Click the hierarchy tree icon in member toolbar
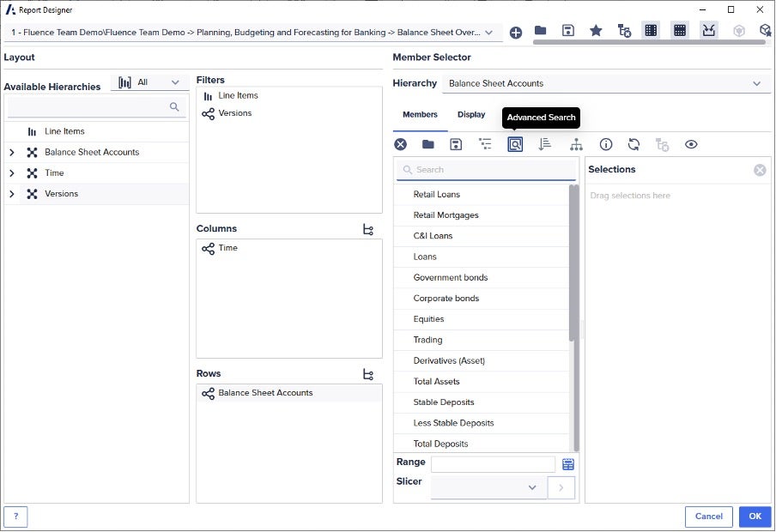 [576, 144]
